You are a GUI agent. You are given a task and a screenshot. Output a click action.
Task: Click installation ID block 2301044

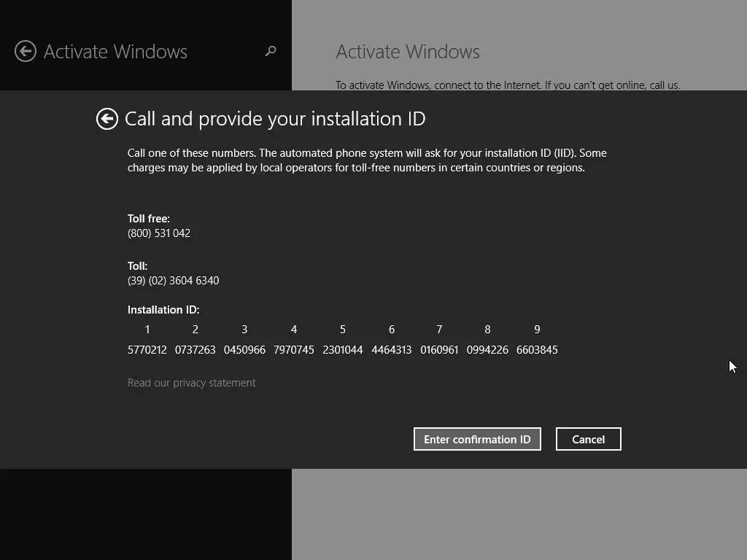[x=343, y=350]
